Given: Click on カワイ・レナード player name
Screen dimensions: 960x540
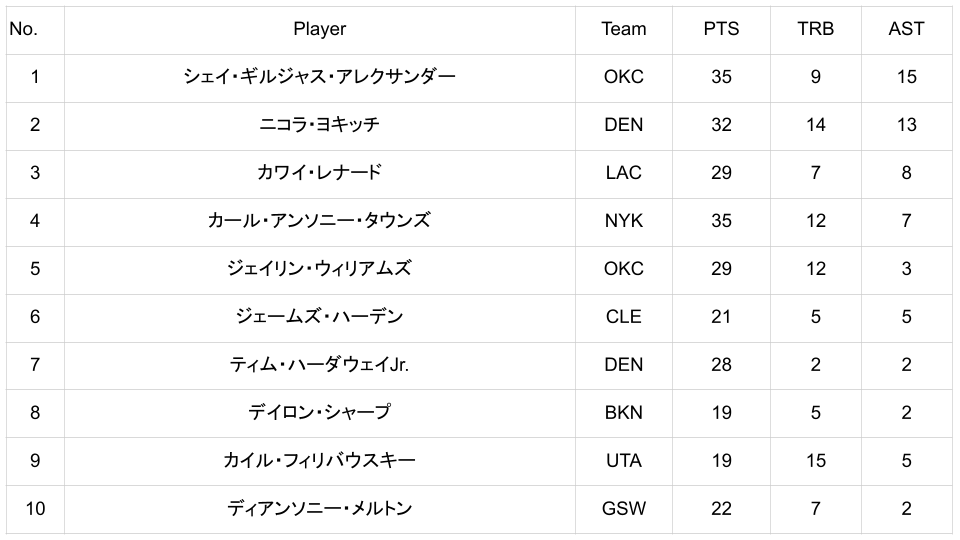Looking at the screenshot, I should click(319, 173).
